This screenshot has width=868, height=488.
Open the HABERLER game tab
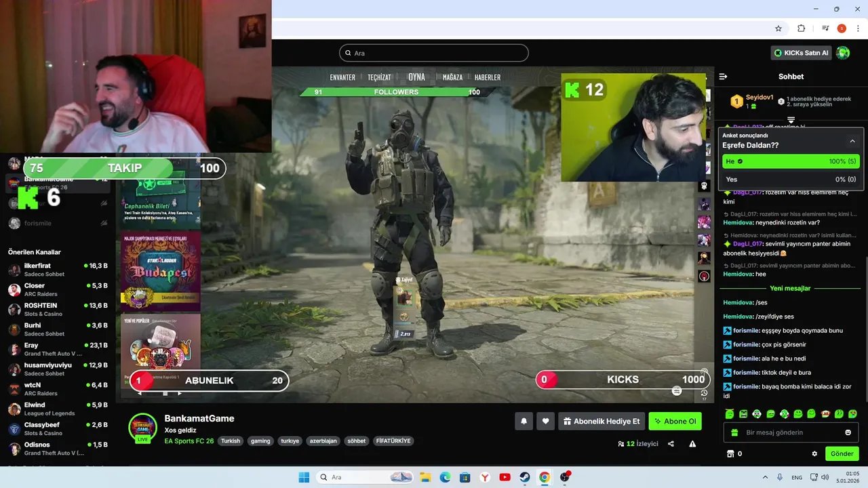coord(488,77)
